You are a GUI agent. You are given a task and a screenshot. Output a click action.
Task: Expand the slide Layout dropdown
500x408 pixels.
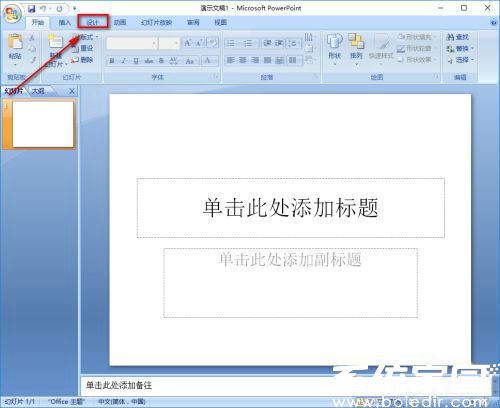point(85,37)
